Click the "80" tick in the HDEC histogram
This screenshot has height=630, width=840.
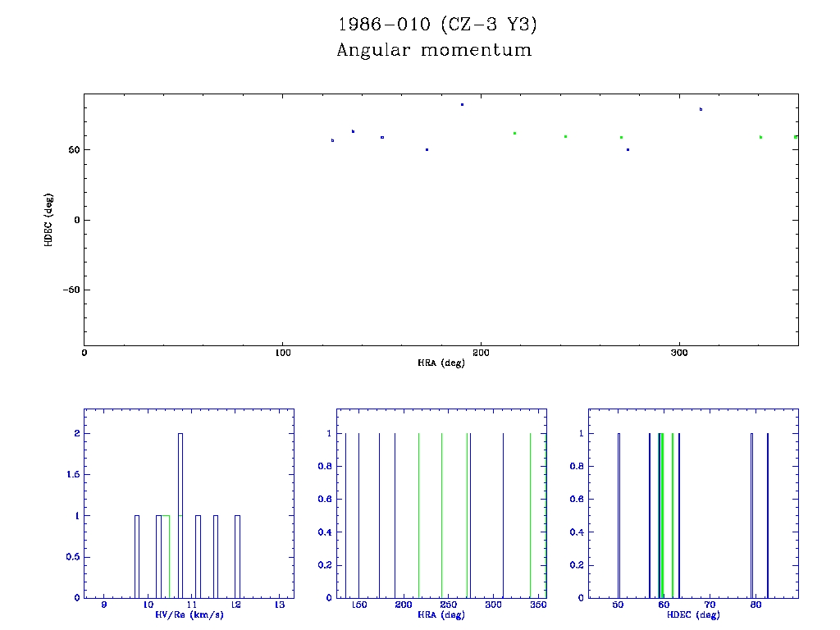(756, 605)
